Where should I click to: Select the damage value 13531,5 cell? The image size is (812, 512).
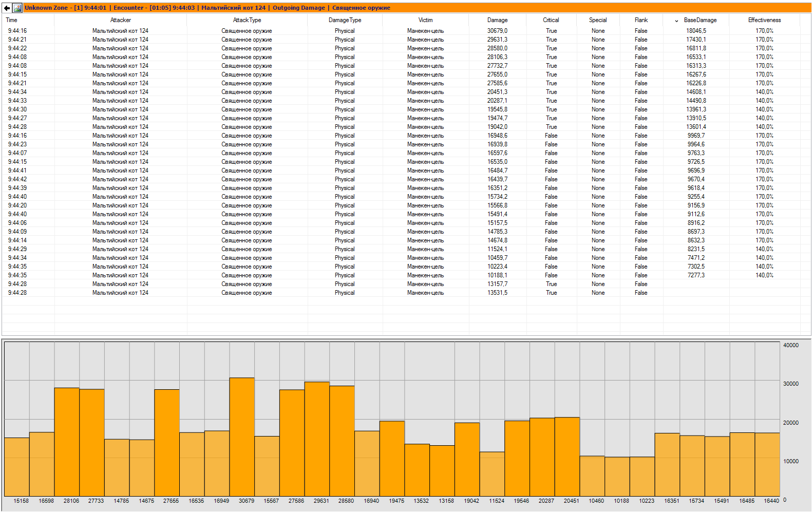point(497,293)
